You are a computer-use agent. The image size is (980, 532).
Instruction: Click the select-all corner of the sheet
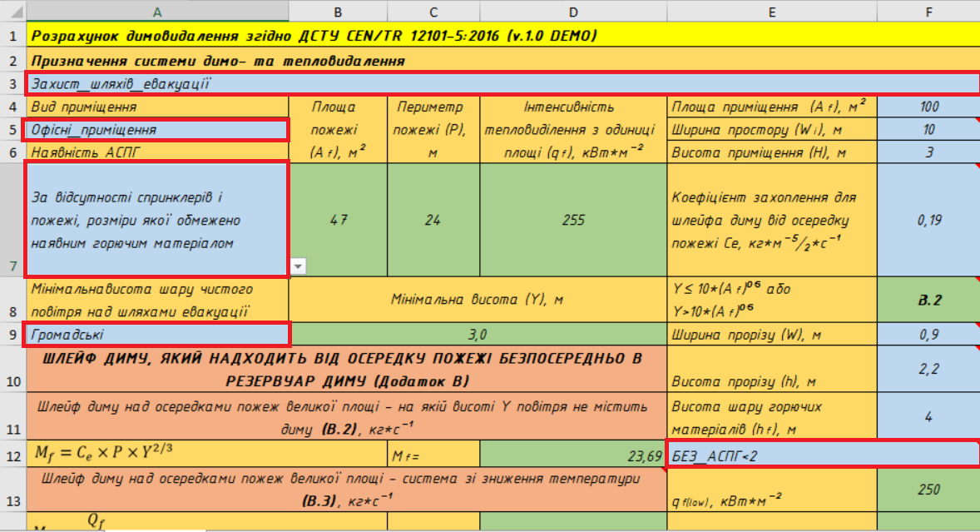(12, 11)
